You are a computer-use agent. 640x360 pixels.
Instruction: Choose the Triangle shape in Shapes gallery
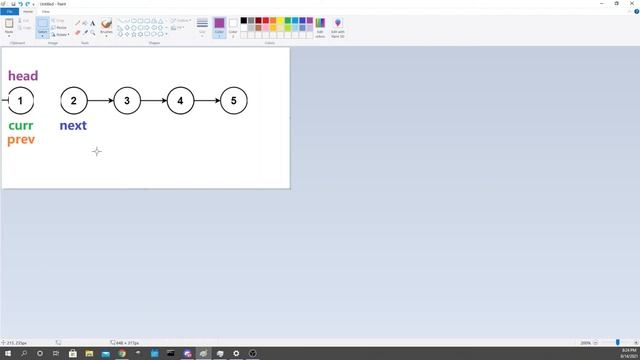click(160, 20)
